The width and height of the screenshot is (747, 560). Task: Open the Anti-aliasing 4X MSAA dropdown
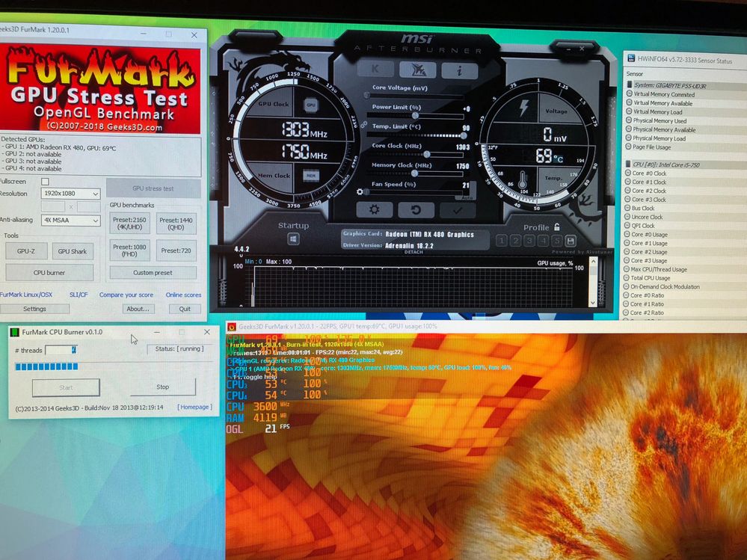click(70, 221)
